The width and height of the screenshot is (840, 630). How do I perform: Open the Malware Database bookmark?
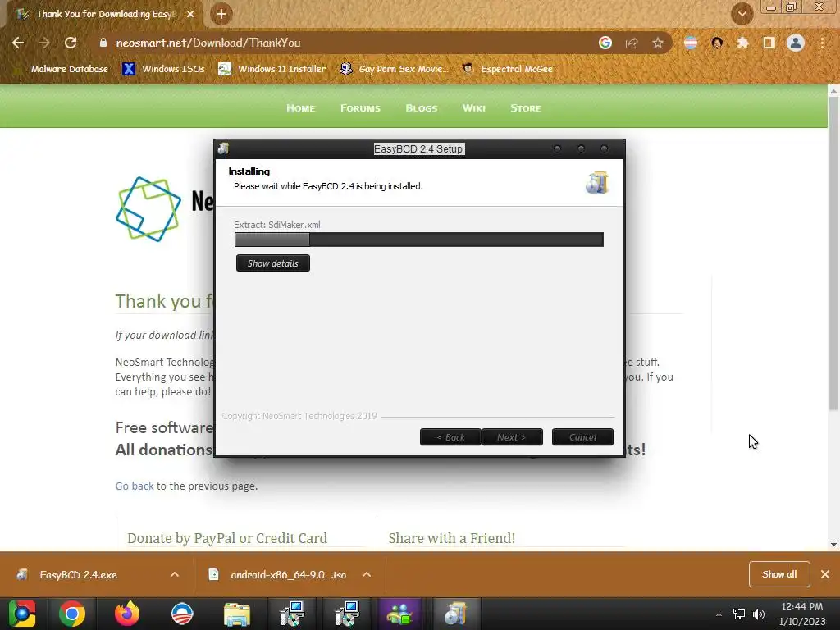[63, 69]
